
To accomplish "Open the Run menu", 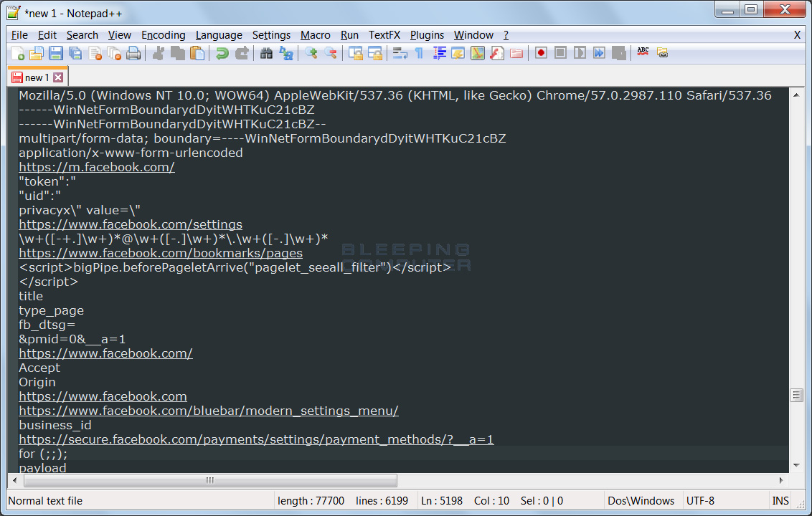I will coord(349,34).
